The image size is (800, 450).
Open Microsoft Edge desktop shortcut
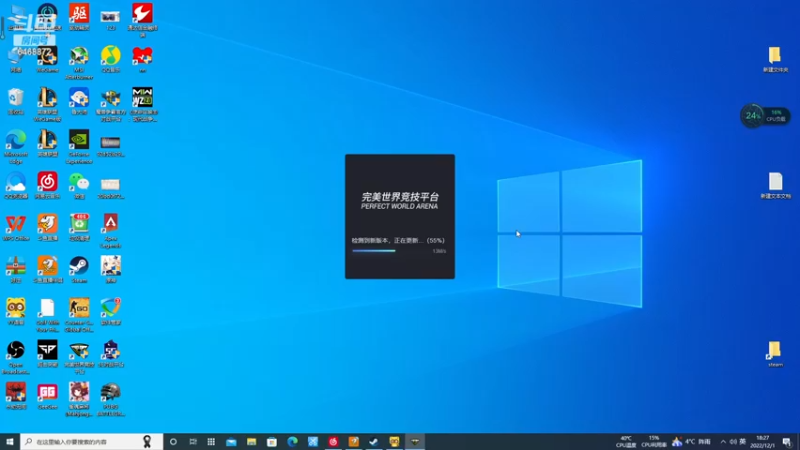pos(16,146)
